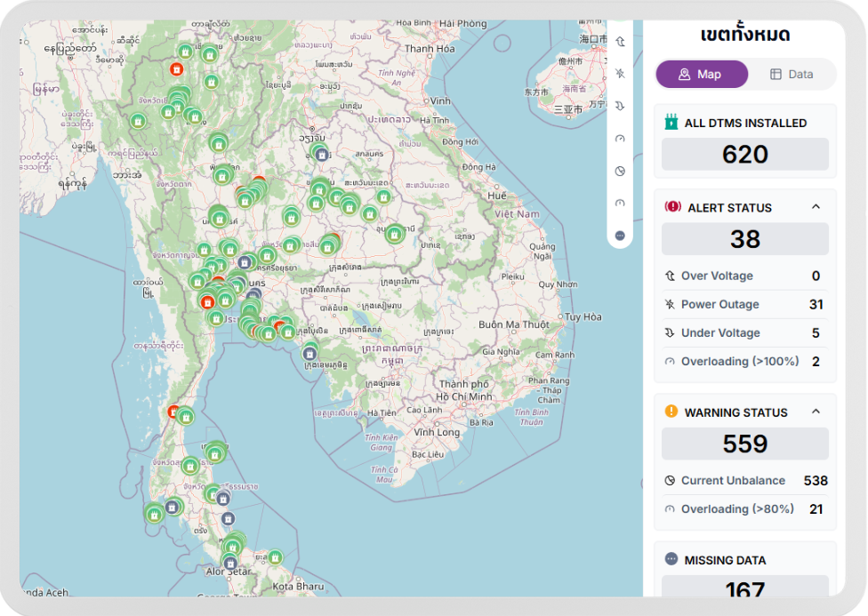Switch to the Data tab

coord(792,74)
